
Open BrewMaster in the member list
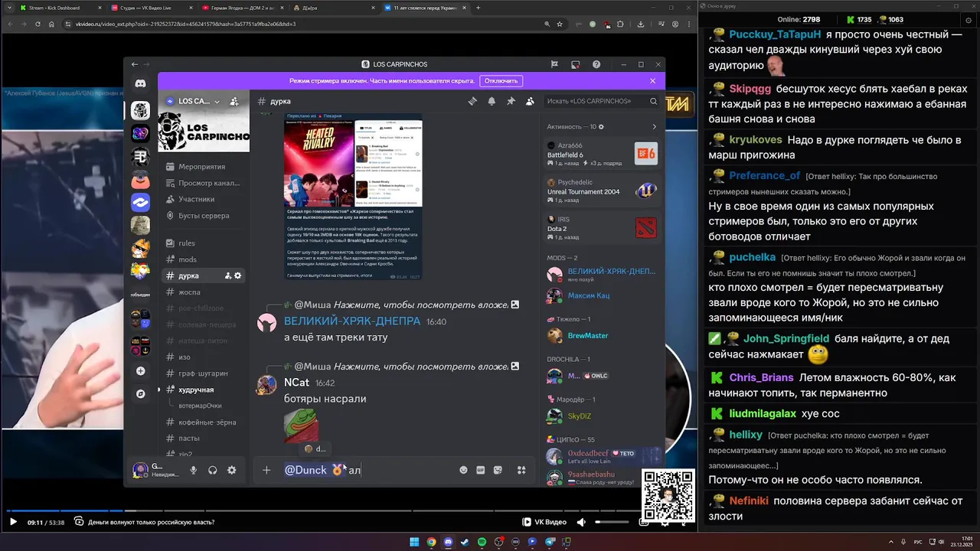pyautogui.click(x=602, y=335)
